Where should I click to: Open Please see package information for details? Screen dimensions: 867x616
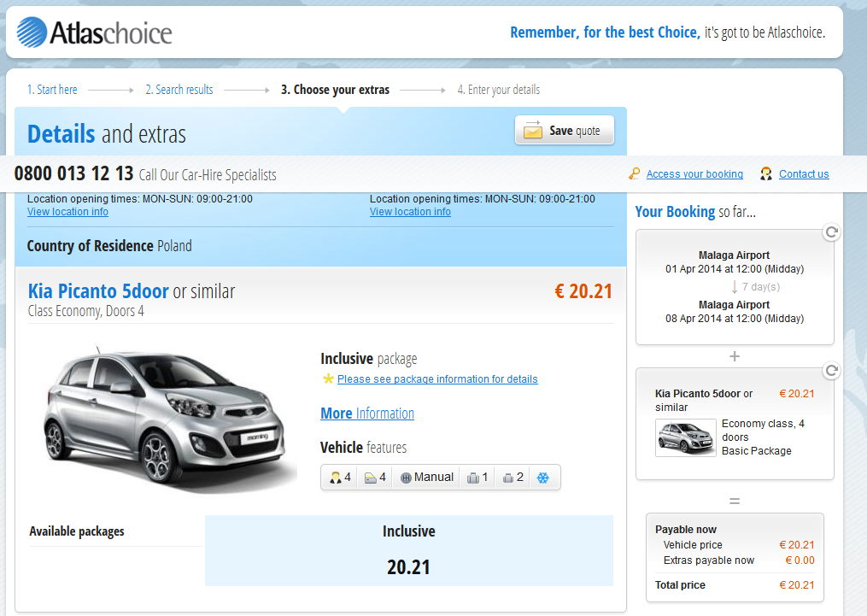click(437, 378)
